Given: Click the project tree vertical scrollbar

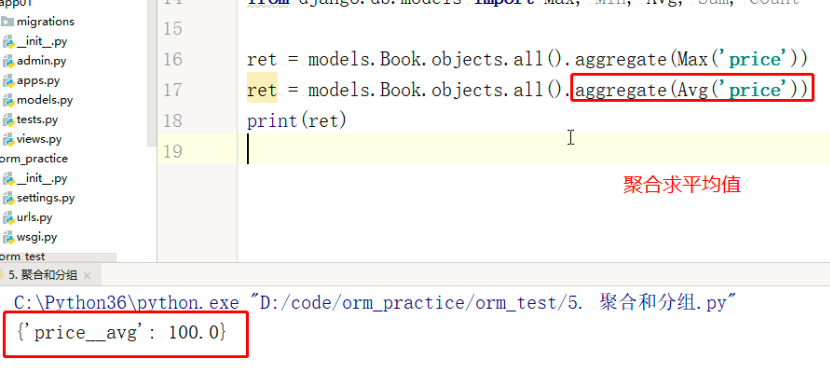Looking at the screenshot, I should point(151,73).
